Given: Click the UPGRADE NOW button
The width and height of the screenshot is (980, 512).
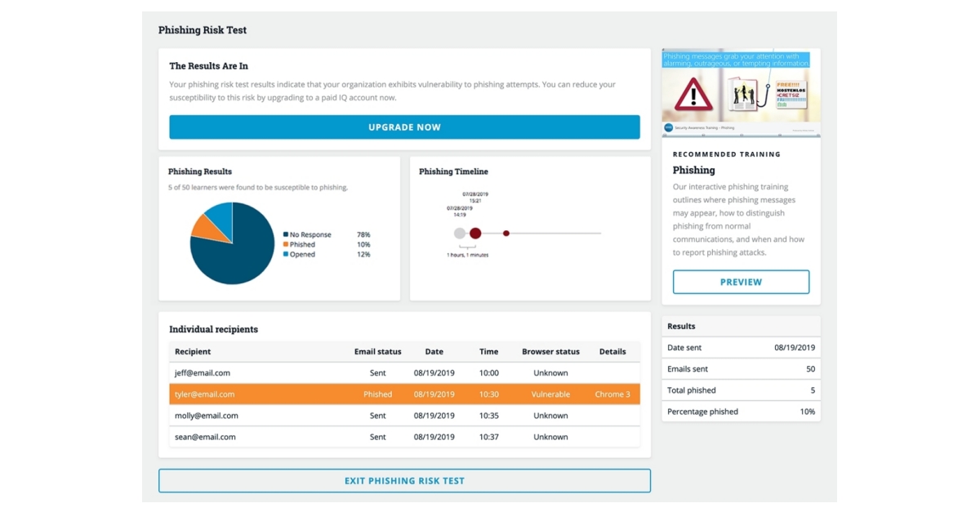Looking at the screenshot, I should (x=403, y=127).
